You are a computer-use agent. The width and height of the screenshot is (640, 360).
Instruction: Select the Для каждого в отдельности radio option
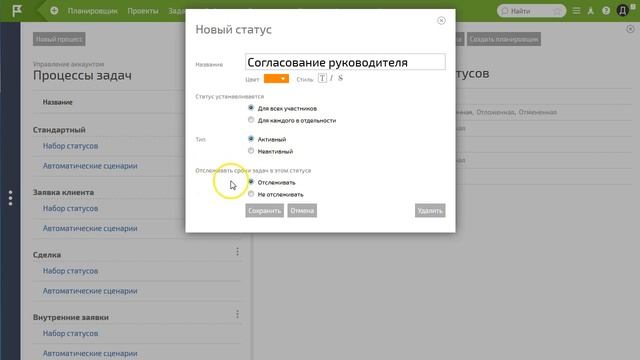pyautogui.click(x=251, y=120)
